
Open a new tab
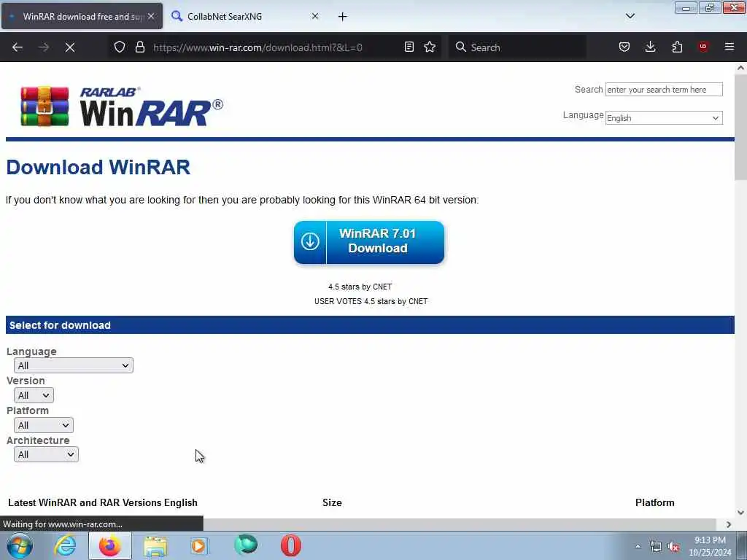point(343,17)
